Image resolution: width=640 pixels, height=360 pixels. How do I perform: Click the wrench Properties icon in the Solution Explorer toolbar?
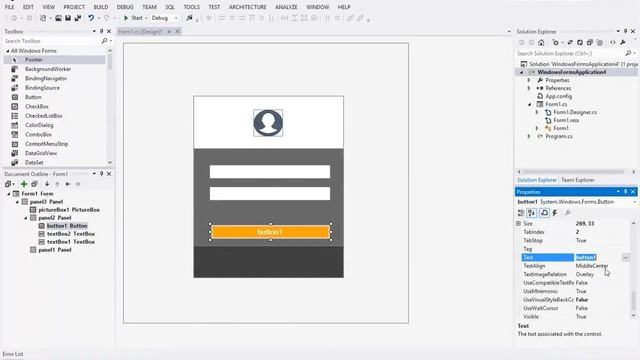click(623, 42)
